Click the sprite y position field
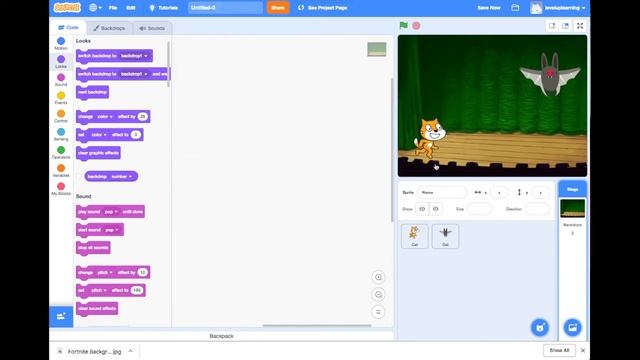Viewport: 640px width, 360px height. [540, 192]
